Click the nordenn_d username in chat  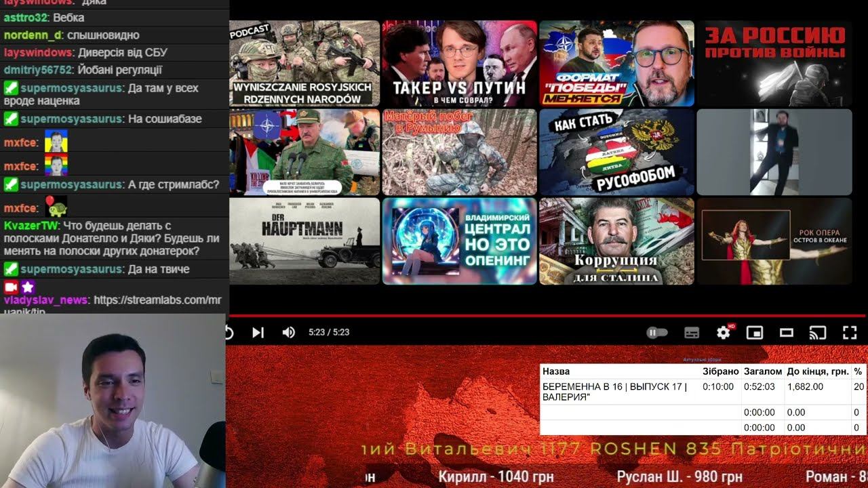pos(33,35)
